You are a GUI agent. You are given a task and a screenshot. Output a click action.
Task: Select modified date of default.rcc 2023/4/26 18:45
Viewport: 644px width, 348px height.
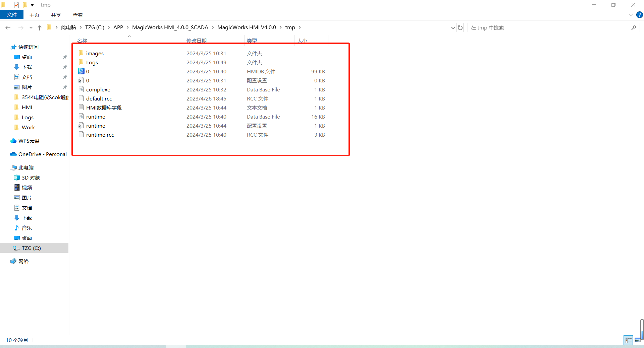point(206,98)
